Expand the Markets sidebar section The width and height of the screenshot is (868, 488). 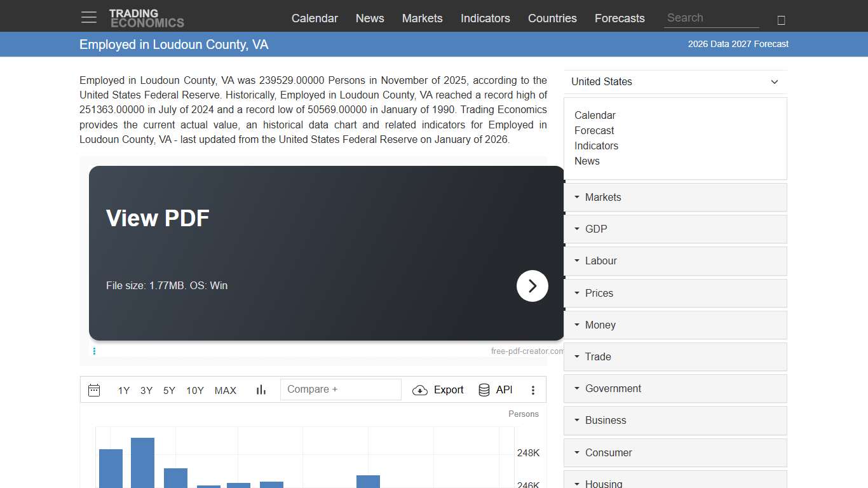(675, 198)
